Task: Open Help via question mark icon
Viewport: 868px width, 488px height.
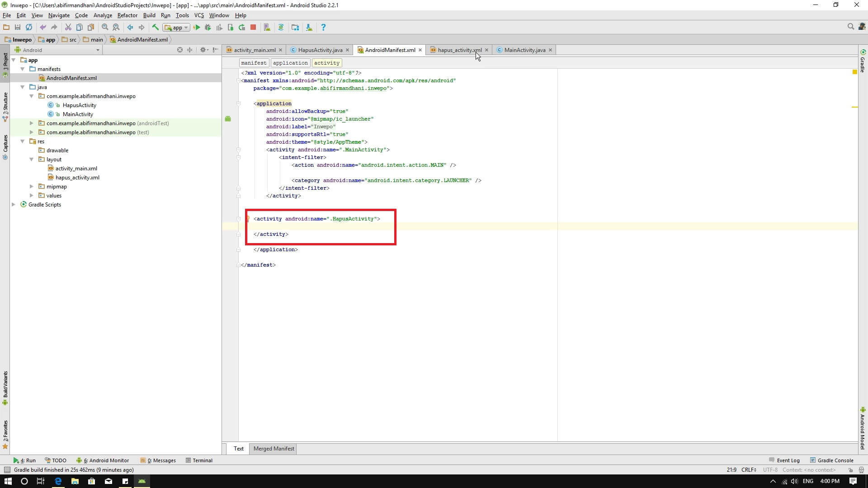Action: click(x=323, y=28)
